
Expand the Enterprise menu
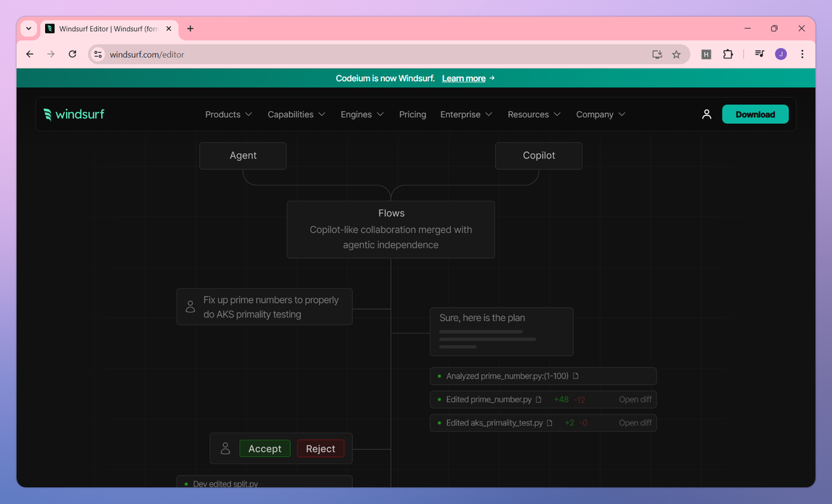click(467, 114)
